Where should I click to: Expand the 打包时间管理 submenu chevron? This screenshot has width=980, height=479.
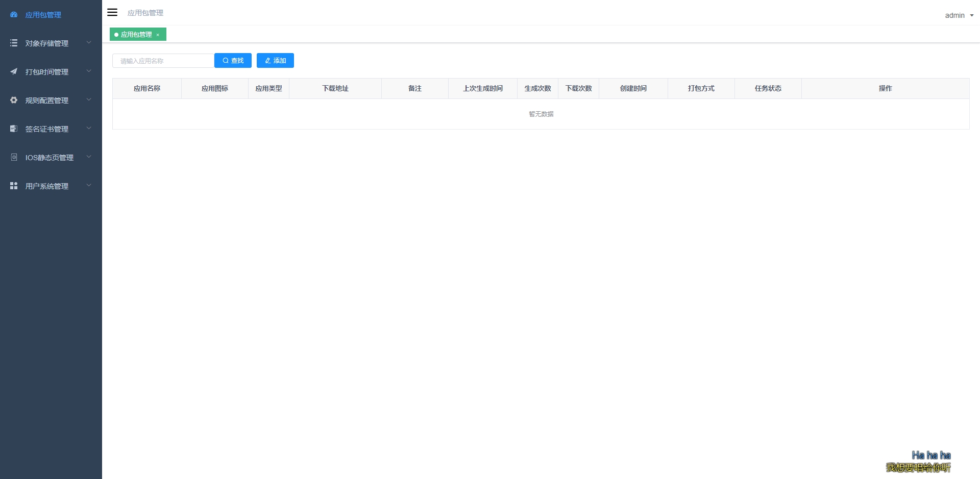(89, 71)
